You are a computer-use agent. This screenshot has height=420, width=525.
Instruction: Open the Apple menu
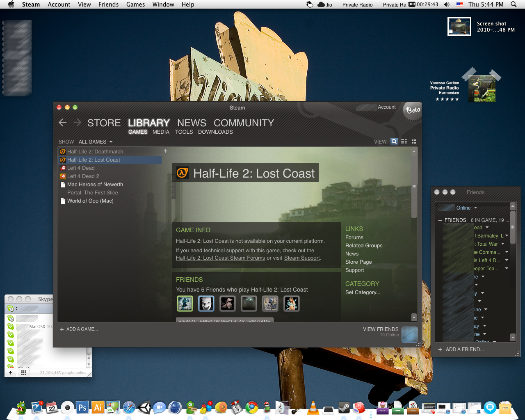click(x=11, y=5)
